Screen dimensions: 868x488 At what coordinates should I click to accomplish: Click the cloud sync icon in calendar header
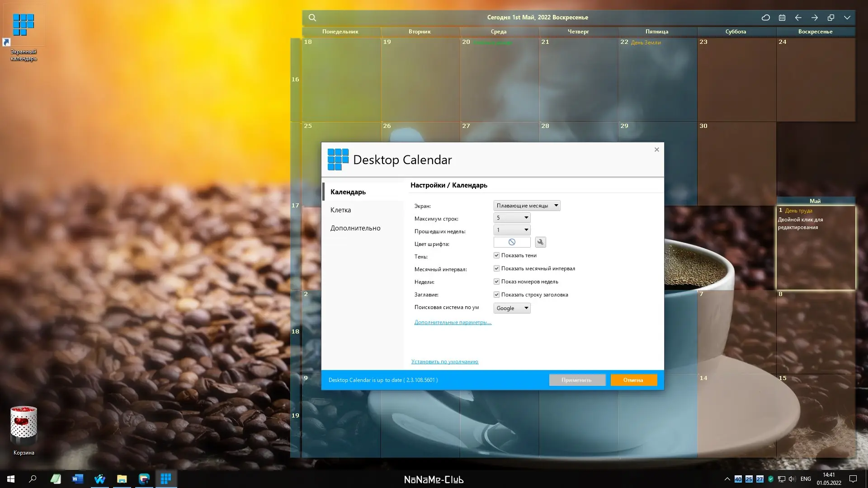pyautogui.click(x=765, y=18)
